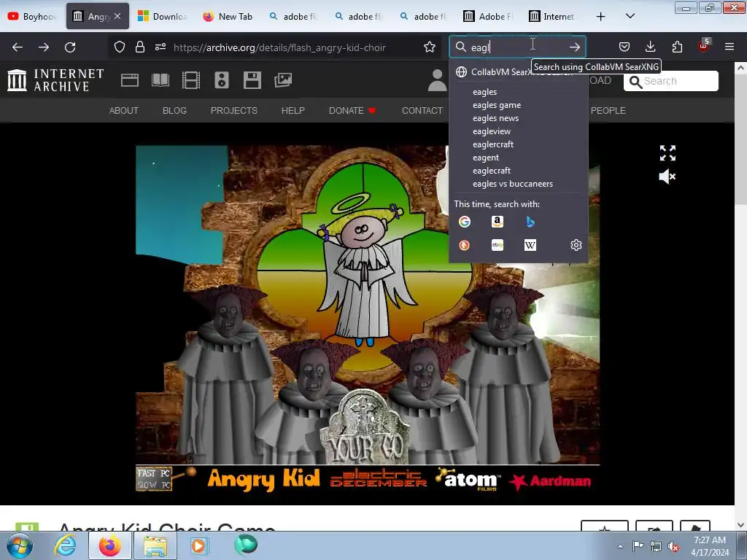
Task: Close the Angry Kid tab
Action: 117,16
